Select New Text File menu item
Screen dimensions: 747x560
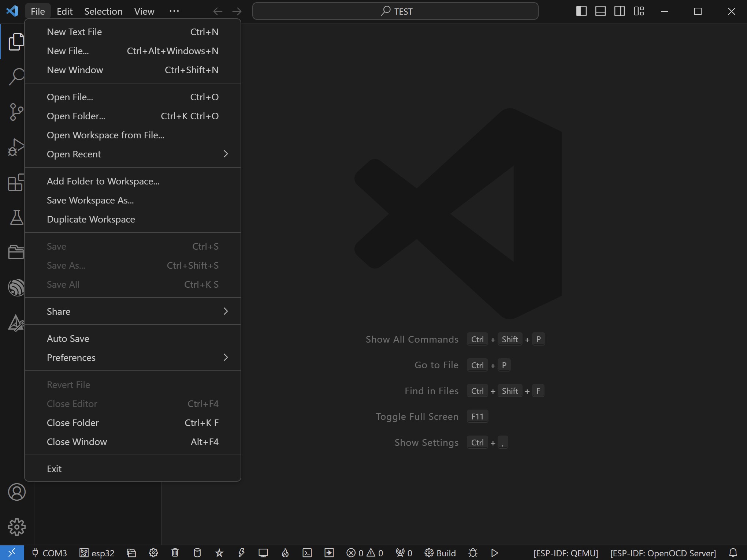pyautogui.click(x=74, y=31)
